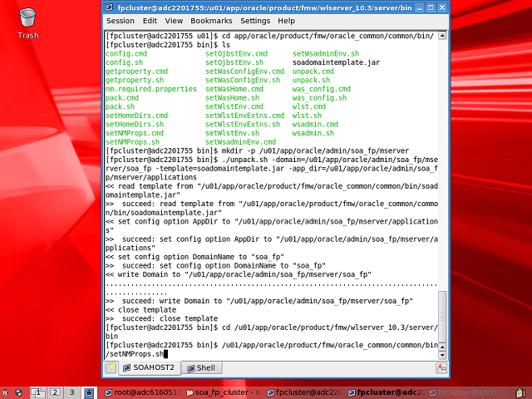Click wsadmin.cmd in file listing
The height and width of the screenshot is (399, 532).
pos(315,124)
